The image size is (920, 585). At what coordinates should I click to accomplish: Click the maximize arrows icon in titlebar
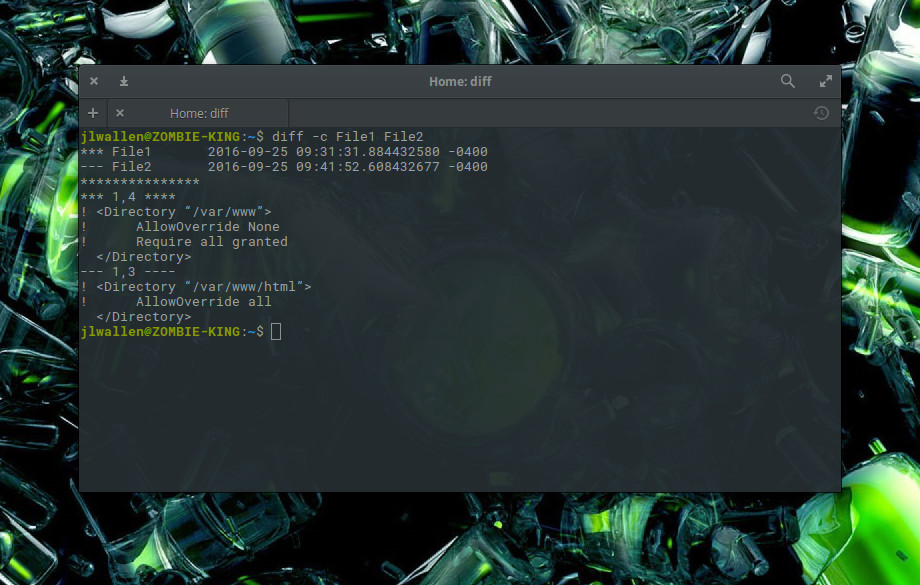tap(825, 81)
